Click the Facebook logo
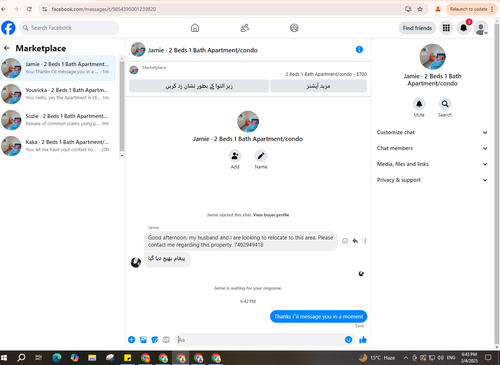Screen dimensions: 500x365 [8, 28]
